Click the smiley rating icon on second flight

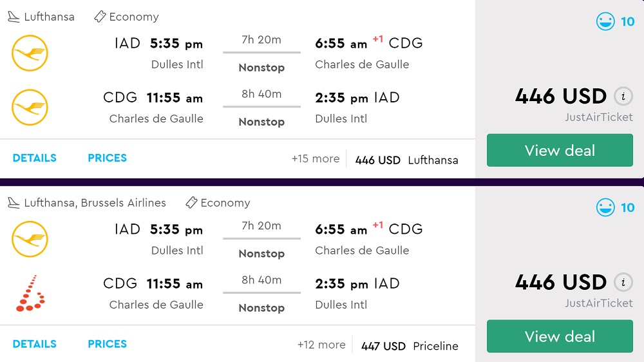coord(605,208)
